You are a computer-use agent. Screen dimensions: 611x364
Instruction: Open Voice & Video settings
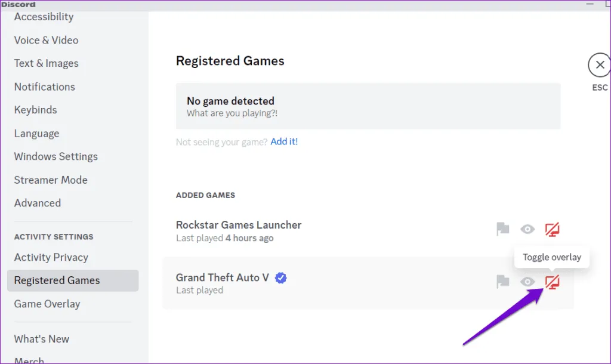tap(47, 40)
